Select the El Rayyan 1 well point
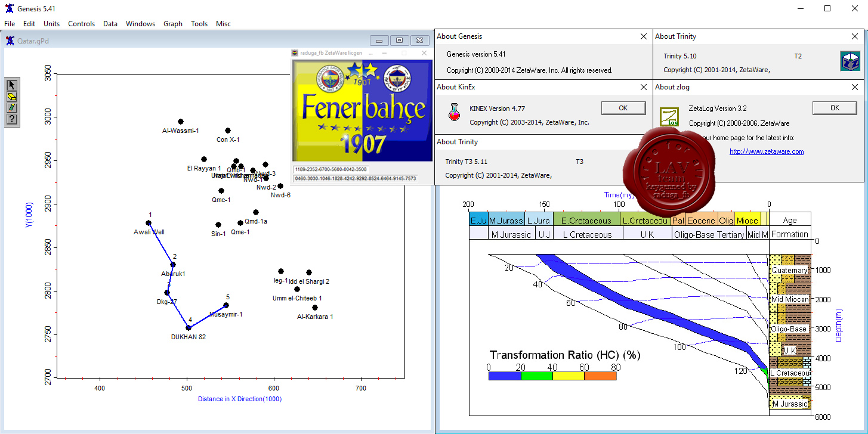Viewport: 868px width, 434px height. point(204,159)
